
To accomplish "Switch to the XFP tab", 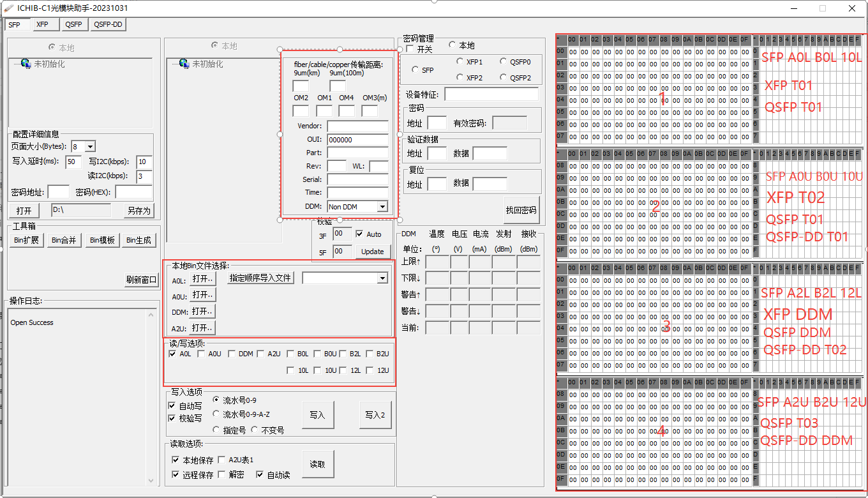I will (42, 25).
